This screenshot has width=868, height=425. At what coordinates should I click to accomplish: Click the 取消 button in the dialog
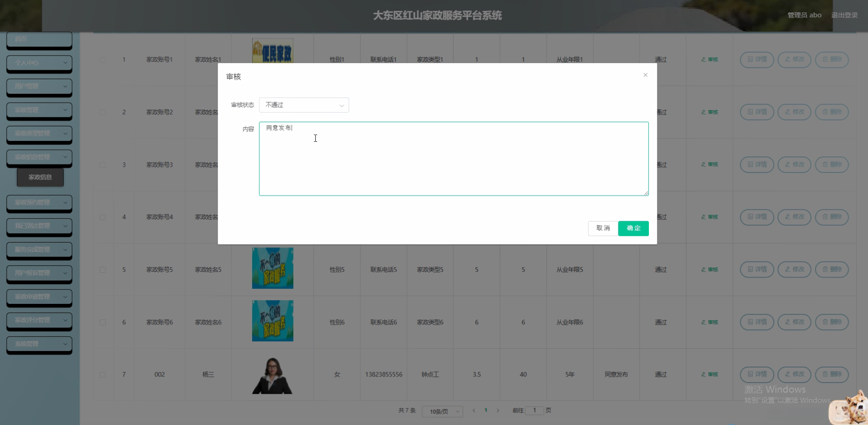[x=603, y=229]
